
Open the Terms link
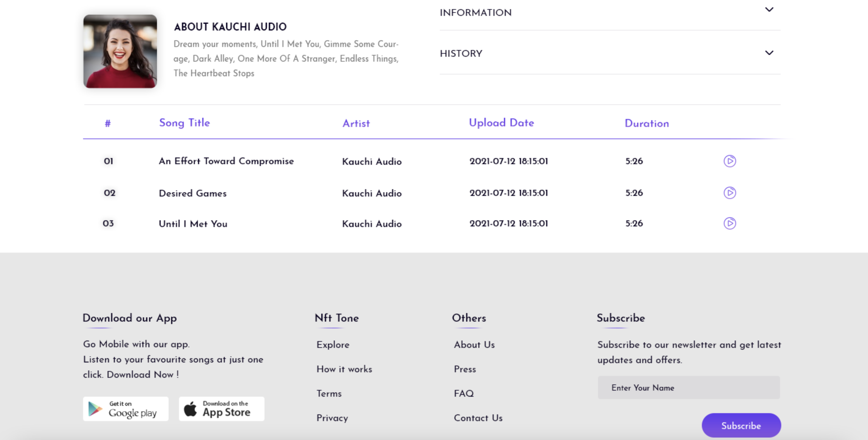[329, 394]
